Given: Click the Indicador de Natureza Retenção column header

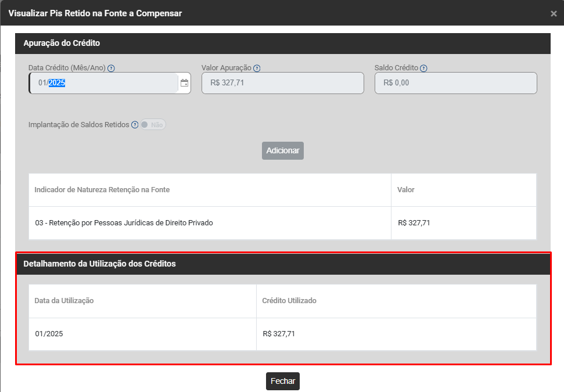Looking at the screenshot, I should click(102, 190).
